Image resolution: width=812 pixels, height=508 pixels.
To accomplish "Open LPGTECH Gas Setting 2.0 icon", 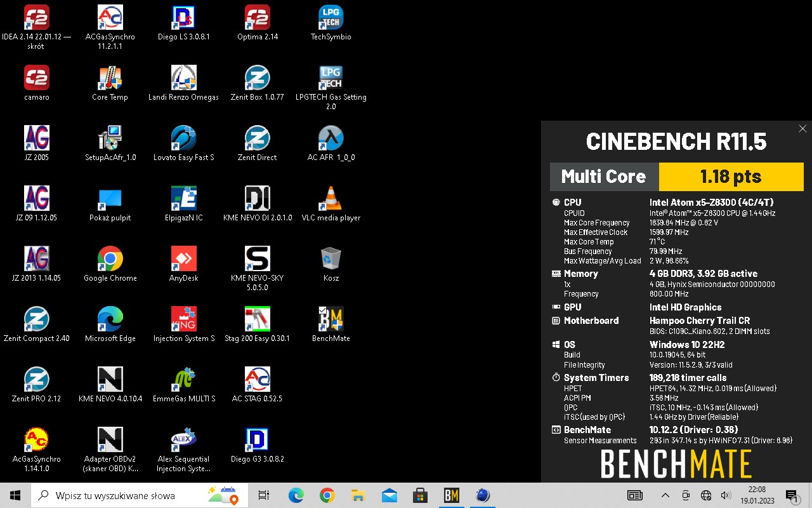I will coord(331,78).
